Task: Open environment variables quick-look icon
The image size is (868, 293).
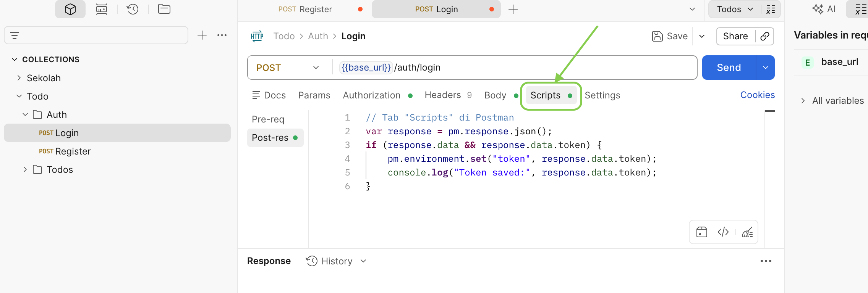Action: coord(771,9)
